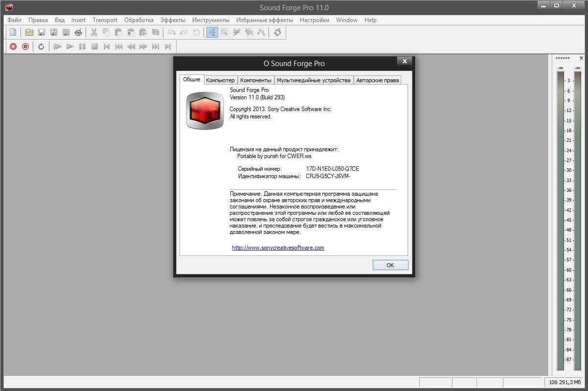
Task: Open the Эффекты menu
Action: [x=173, y=20]
